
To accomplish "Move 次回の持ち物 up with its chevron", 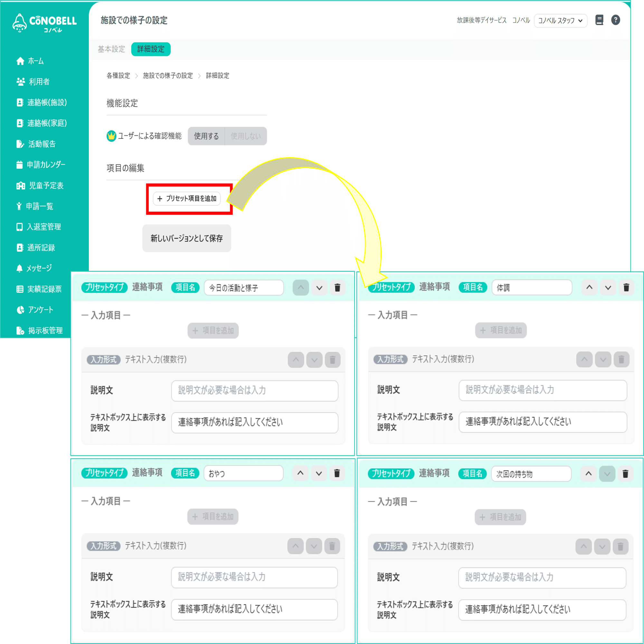I will [x=588, y=473].
